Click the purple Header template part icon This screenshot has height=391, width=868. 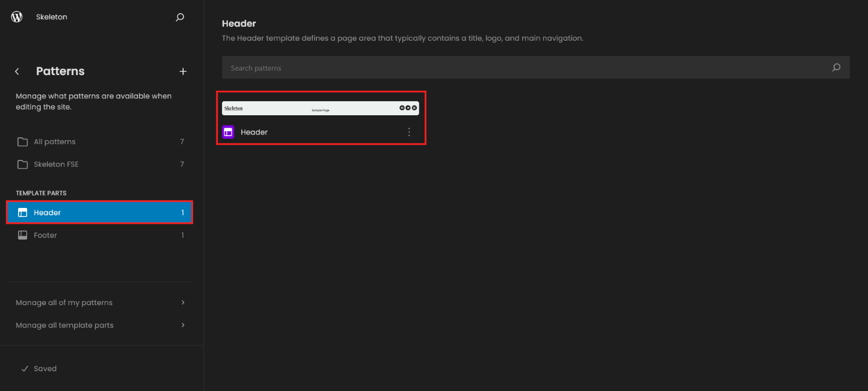[x=228, y=132]
